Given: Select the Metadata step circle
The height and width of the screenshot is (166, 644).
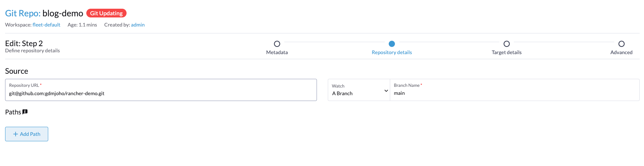Looking at the screenshot, I should coord(277,44).
